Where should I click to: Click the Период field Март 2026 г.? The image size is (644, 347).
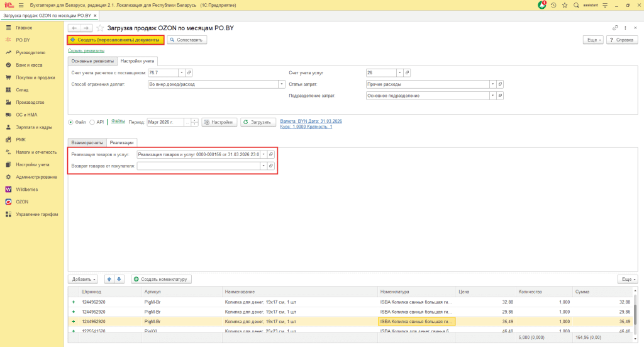(165, 122)
